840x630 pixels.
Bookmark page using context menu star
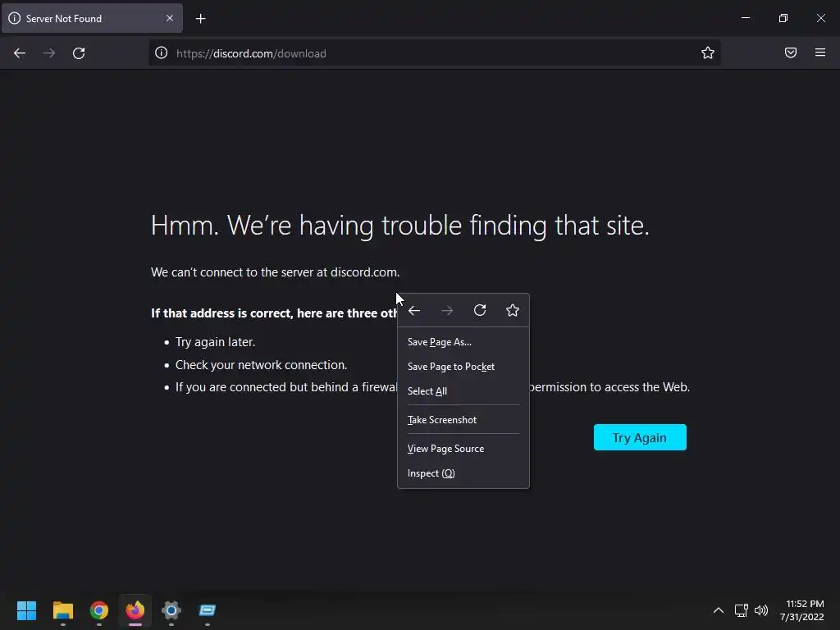pos(513,310)
